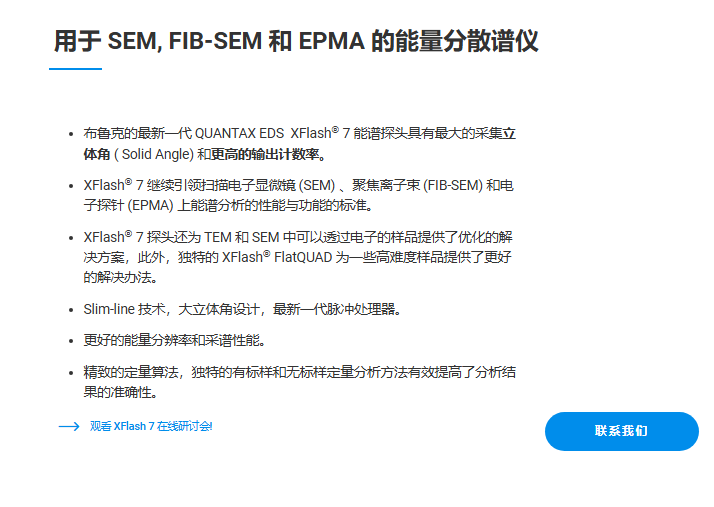The height and width of the screenshot is (507, 714).
Task: Click the bullet dot before XFlash 7 探头还为
Action: [71, 238]
